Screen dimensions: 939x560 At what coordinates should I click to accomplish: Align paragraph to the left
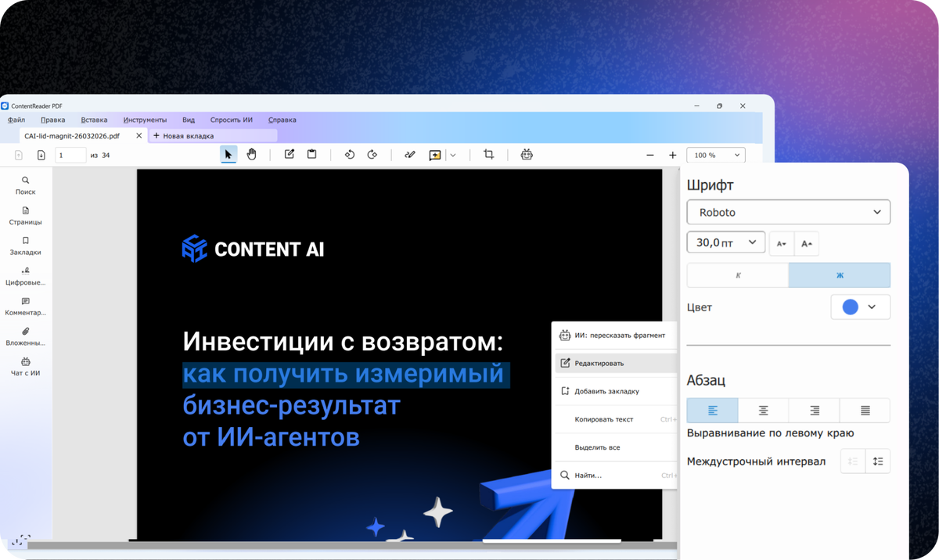(712, 411)
